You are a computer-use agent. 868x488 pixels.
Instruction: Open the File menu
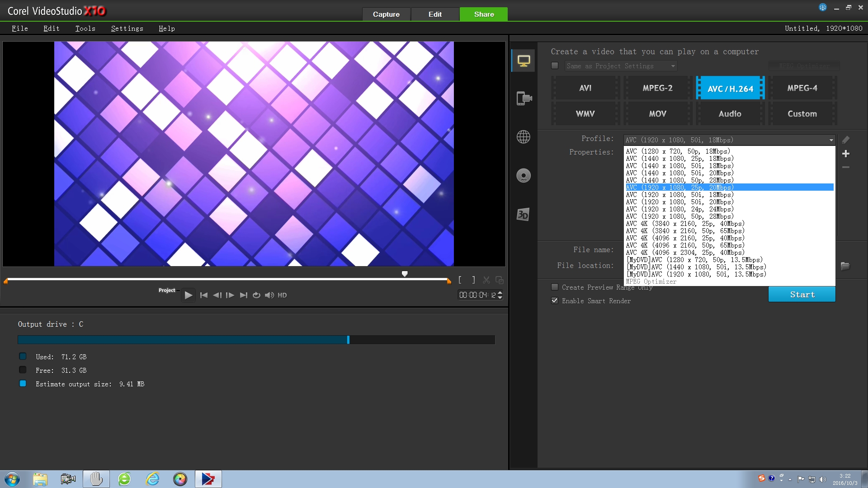[20, 28]
